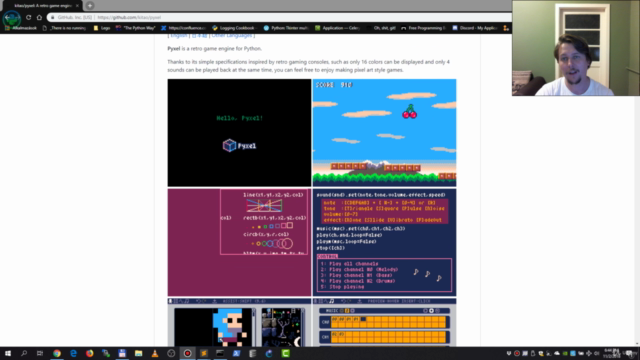Screen dimensions: 640x360
Task: Launch Microsoft Edge from taskbar
Action: point(73,353)
